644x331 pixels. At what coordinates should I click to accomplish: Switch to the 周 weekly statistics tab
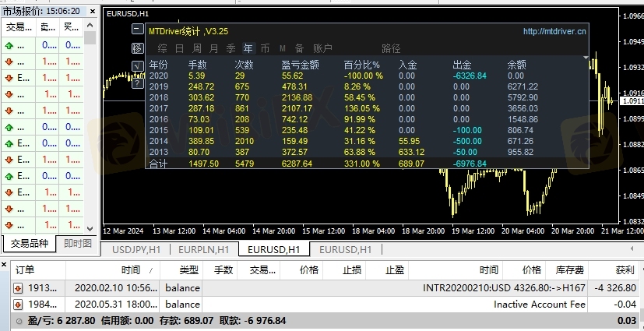pos(197,48)
